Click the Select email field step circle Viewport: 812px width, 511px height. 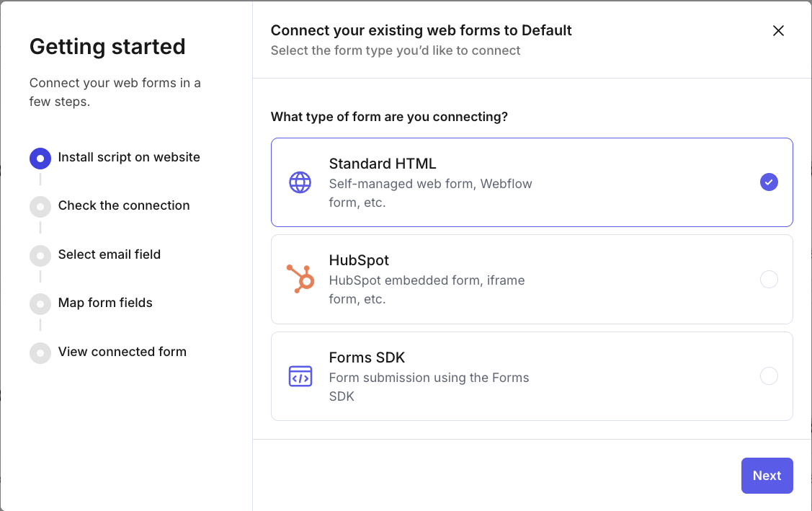40,255
